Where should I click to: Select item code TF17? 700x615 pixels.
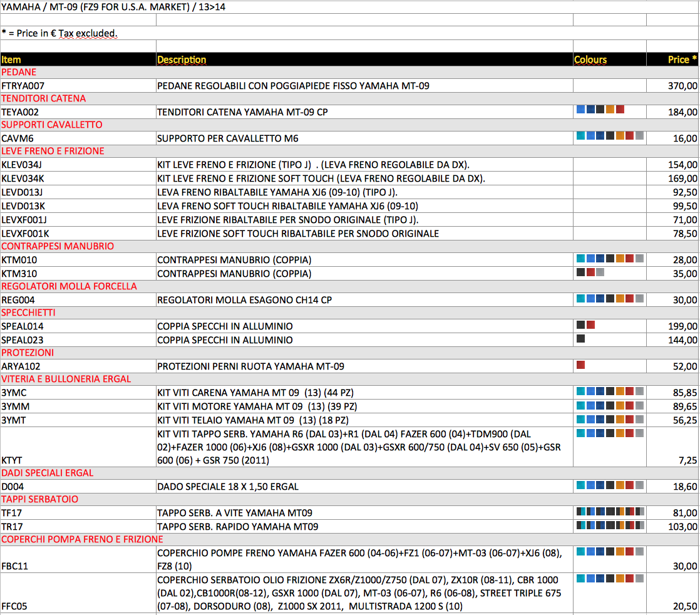tap(12, 513)
